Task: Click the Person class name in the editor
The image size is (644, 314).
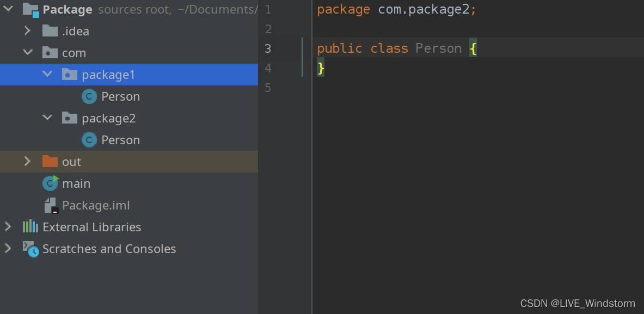Action: 438,48
